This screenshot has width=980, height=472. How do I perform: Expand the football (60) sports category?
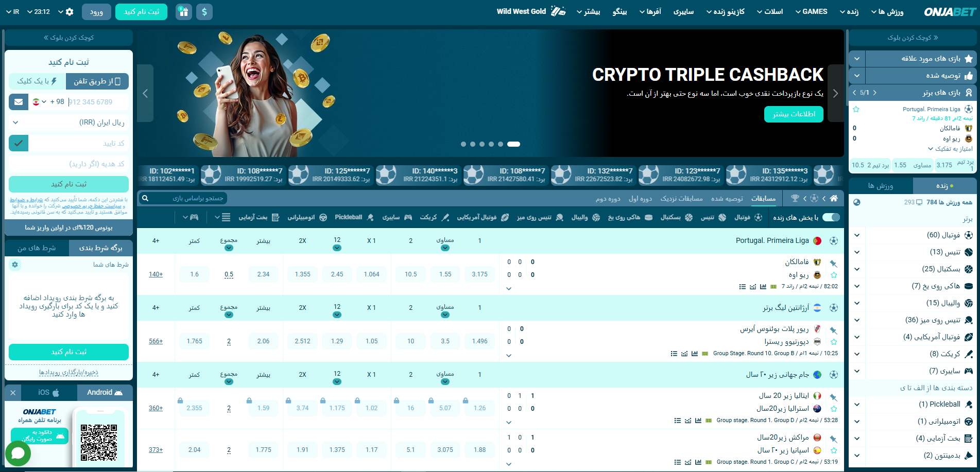(857, 235)
